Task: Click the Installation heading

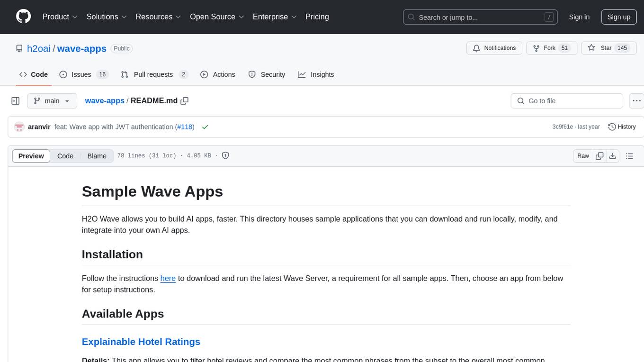Action: [x=112, y=254]
